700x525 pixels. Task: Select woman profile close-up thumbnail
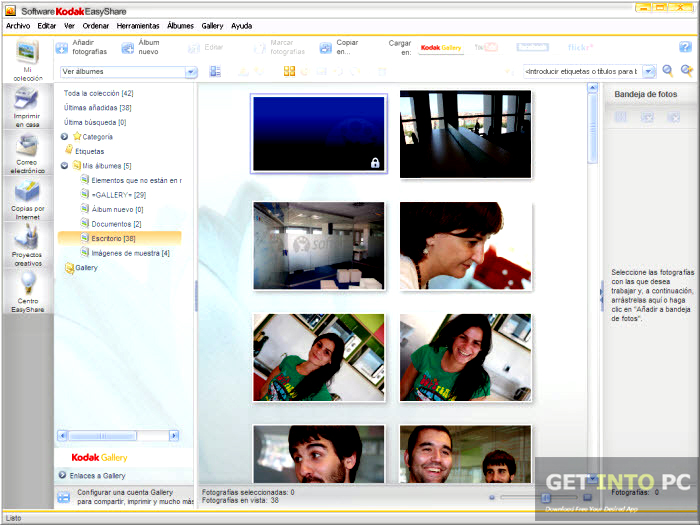pos(466,246)
